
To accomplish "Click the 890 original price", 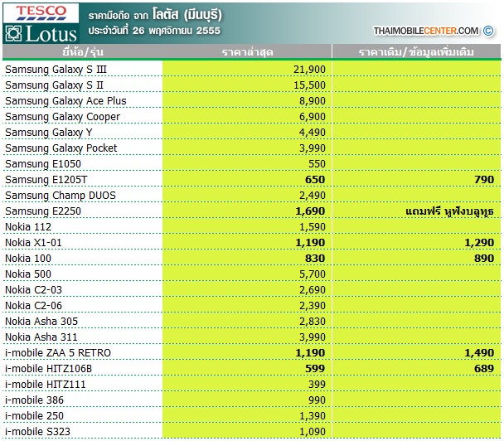I will (484, 258).
